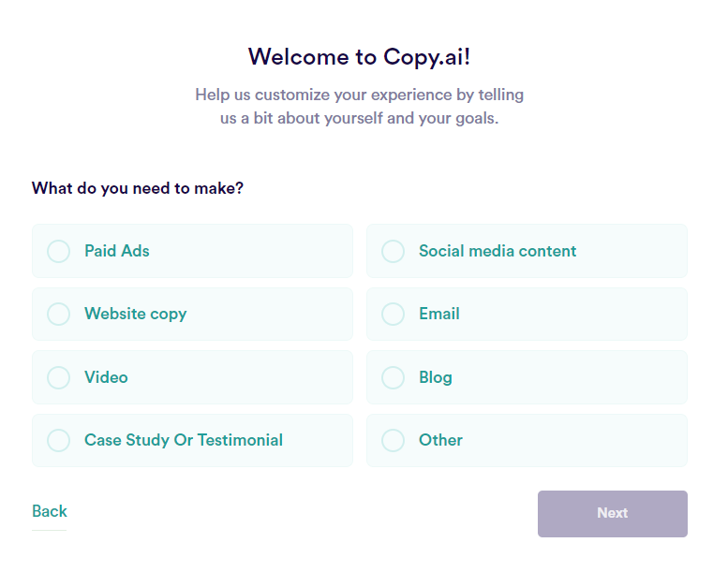
Task: Go back using the Back link
Action: (x=50, y=511)
